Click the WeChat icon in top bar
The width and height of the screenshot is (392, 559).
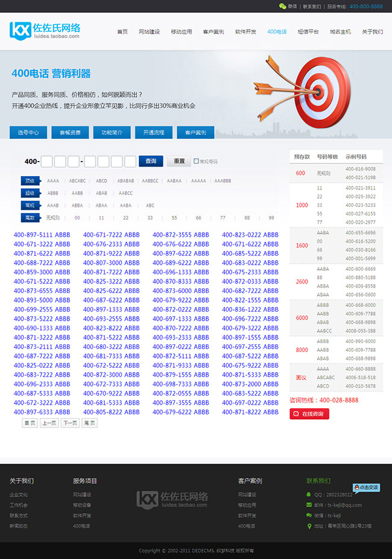282,6
